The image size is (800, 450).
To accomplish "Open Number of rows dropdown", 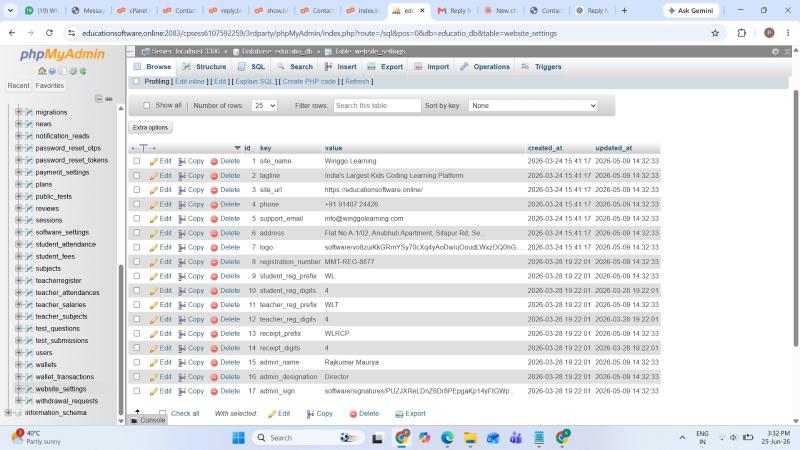I will (264, 106).
